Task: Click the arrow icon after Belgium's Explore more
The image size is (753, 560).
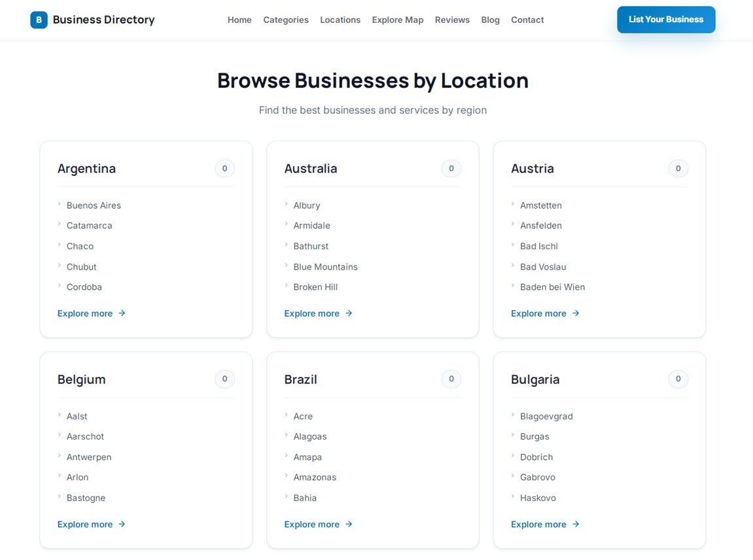Action: tap(122, 524)
